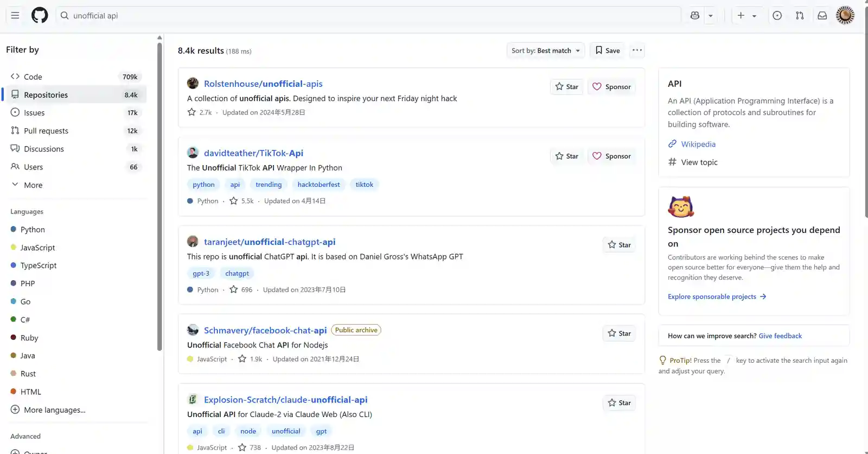Star the taranjeet/unofficial-chatgpt-api repository
868x454 pixels.
[x=619, y=245]
